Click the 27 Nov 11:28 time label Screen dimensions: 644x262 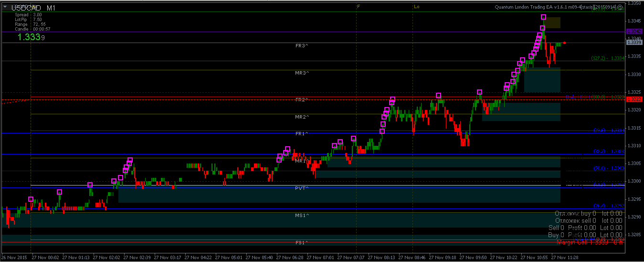point(565,257)
